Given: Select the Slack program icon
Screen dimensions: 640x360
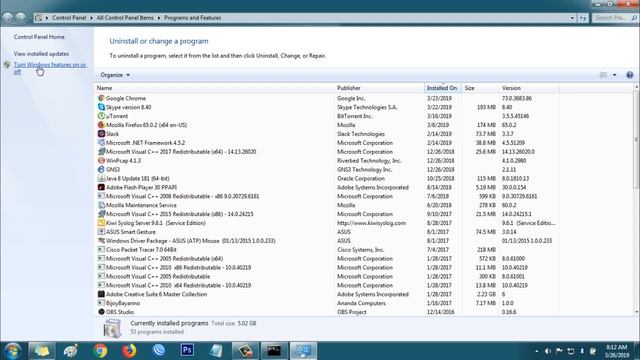Looking at the screenshot, I should click(x=101, y=134).
